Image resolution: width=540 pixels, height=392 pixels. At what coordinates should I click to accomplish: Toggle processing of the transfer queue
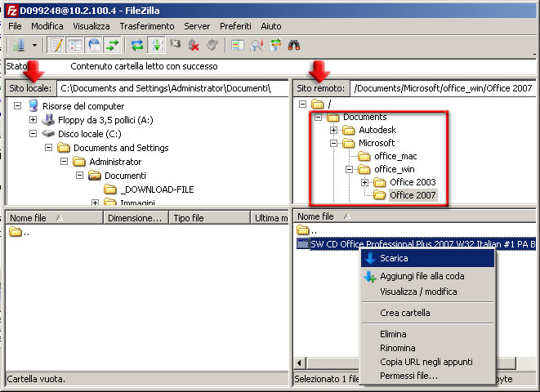pos(156,45)
